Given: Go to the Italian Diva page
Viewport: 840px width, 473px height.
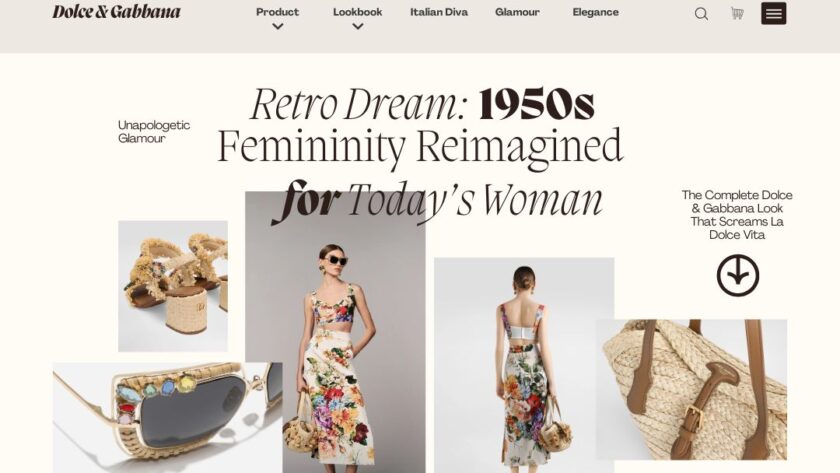Looking at the screenshot, I should coord(439,12).
